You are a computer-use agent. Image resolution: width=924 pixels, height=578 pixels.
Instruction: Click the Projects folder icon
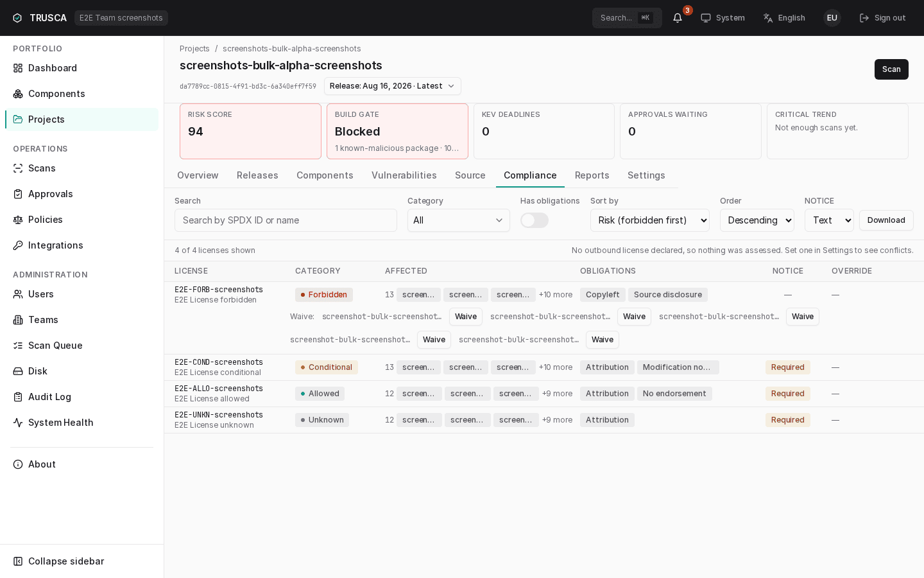coord(18,119)
